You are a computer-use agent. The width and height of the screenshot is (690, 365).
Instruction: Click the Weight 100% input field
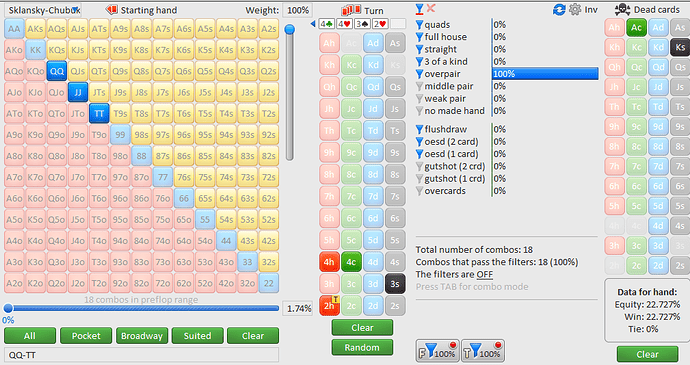point(298,10)
